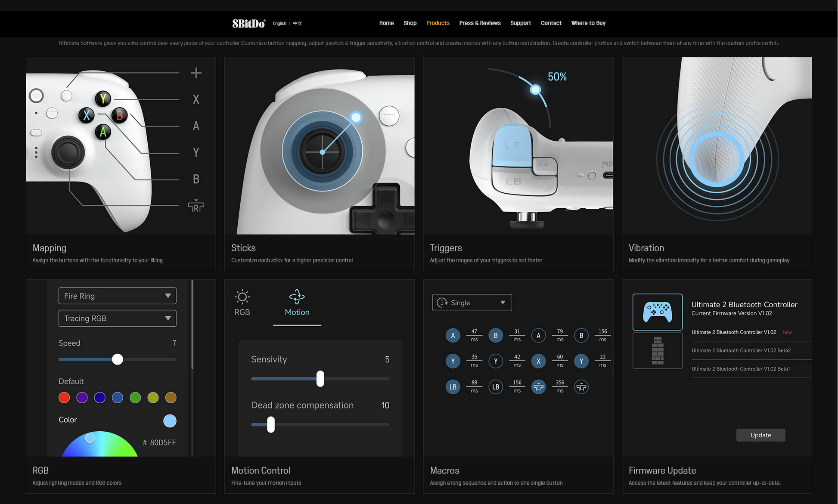Click the 8BitDo logo

pyautogui.click(x=248, y=23)
